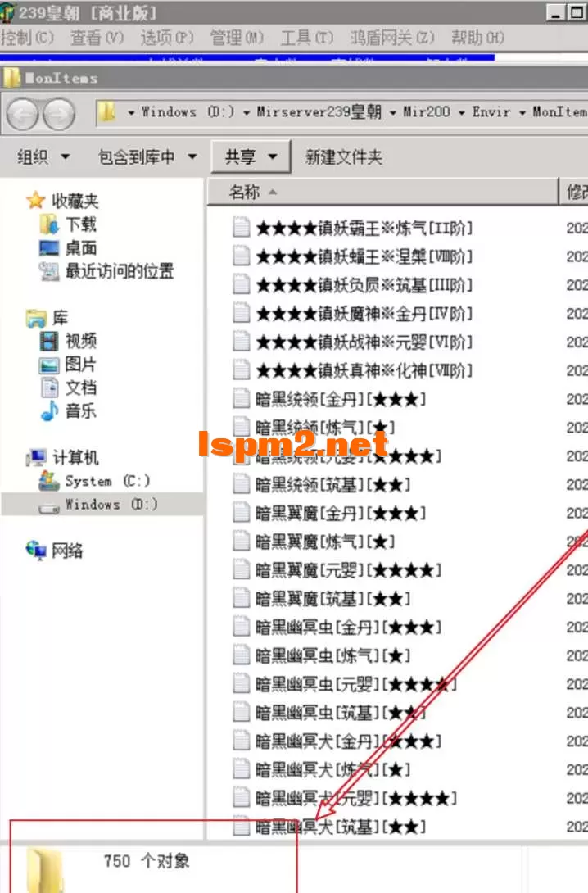Click file icon of 暗黑幽冥虫[筑基][★★]
This screenshot has height=893, width=588.
tap(242, 712)
